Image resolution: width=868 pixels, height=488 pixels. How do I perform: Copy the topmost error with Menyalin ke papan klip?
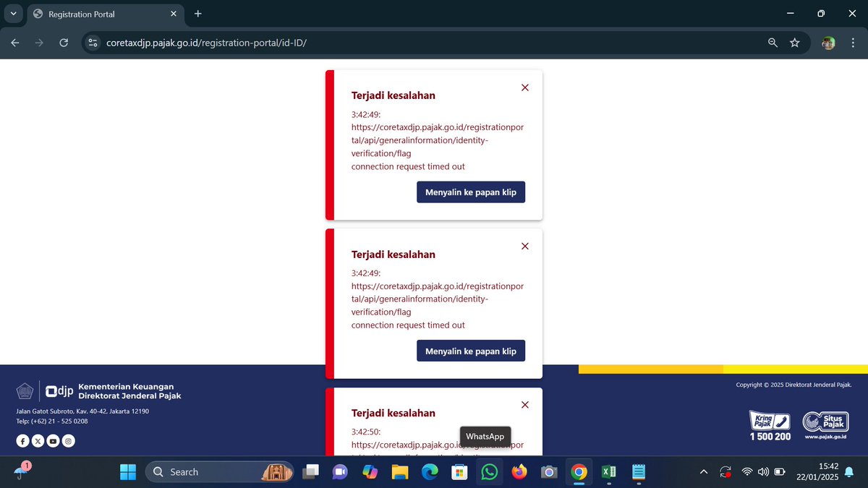(471, 192)
